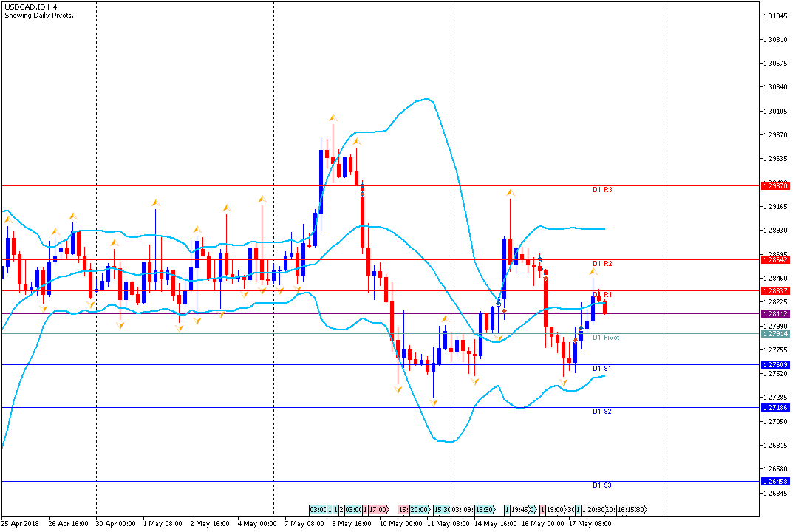Click the USDCAD.ID,H4 chart title
This screenshot has width=798, height=532.
[x=33, y=6]
